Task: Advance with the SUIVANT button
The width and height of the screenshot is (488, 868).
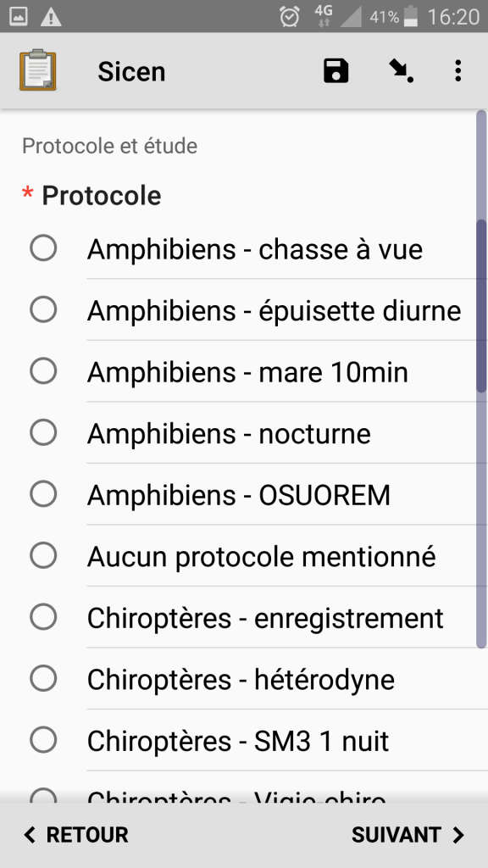Action: tap(408, 835)
